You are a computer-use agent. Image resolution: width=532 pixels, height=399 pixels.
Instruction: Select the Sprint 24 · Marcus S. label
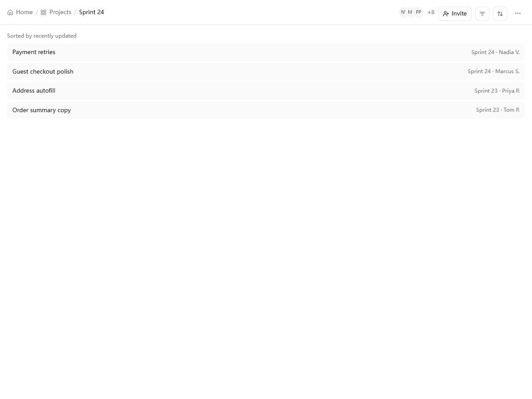point(493,71)
